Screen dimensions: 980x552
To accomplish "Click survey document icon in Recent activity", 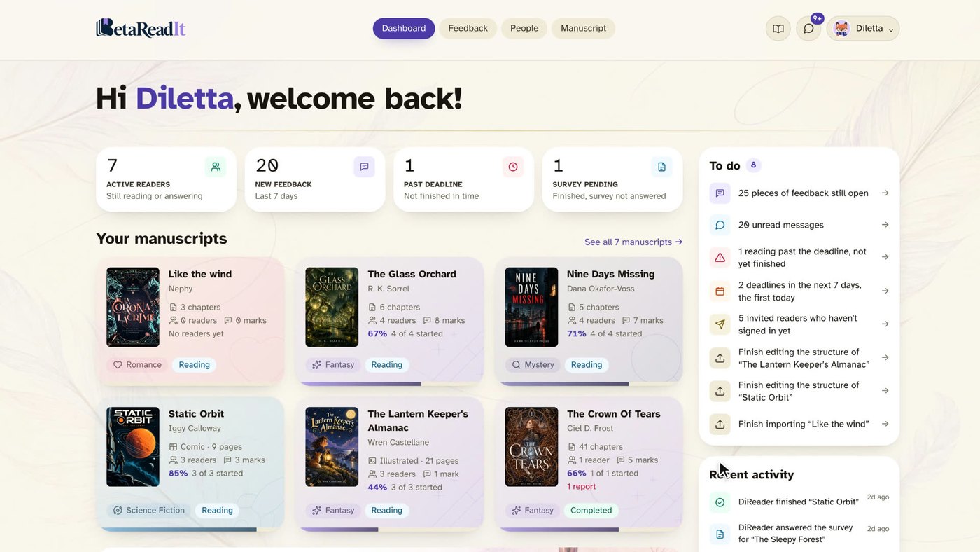I will click(x=720, y=534).
